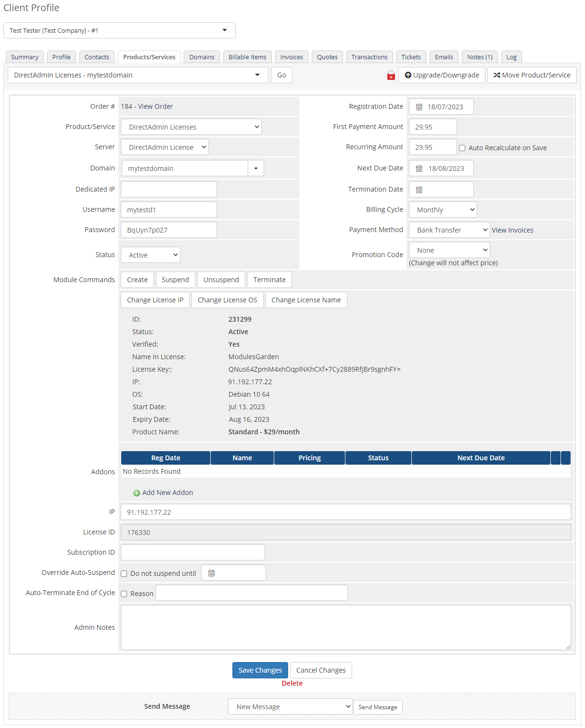Click the green plus Add New Addon icon
The image size is (585, 728).
[137, 492]
